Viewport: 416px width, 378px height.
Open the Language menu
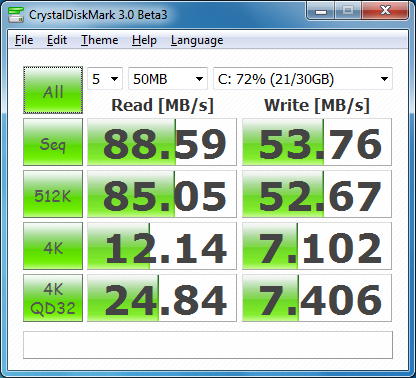pyautogui.click(x=197, y=40)
